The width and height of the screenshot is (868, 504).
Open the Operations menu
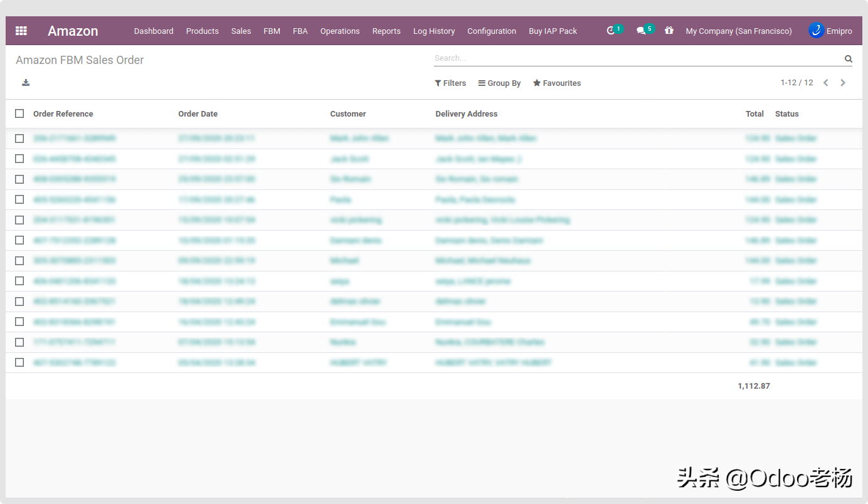coord(340,31)
